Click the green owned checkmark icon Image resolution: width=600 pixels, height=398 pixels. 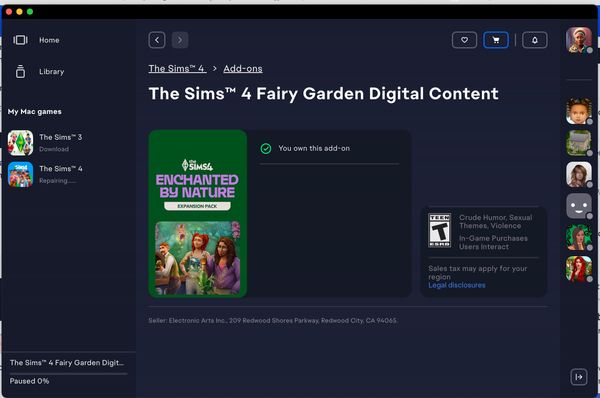[x=266, y=148]
